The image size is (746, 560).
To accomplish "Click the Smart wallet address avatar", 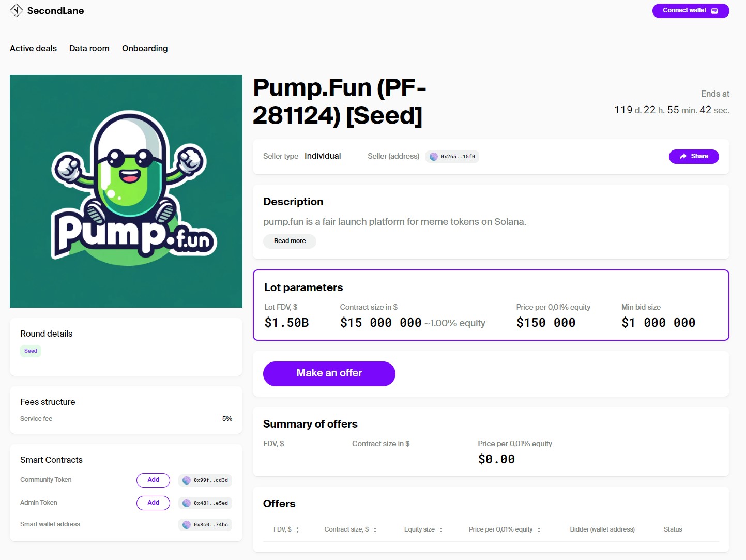I will [x=187, y=525].
